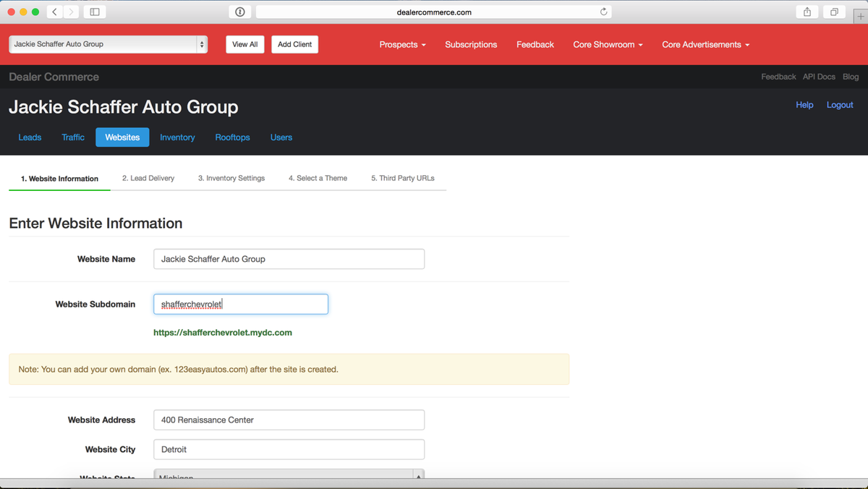Add a new tab with plus icon
Image resolution: width=868 pixels, height=489 pixels.
(x=860, y=17)
